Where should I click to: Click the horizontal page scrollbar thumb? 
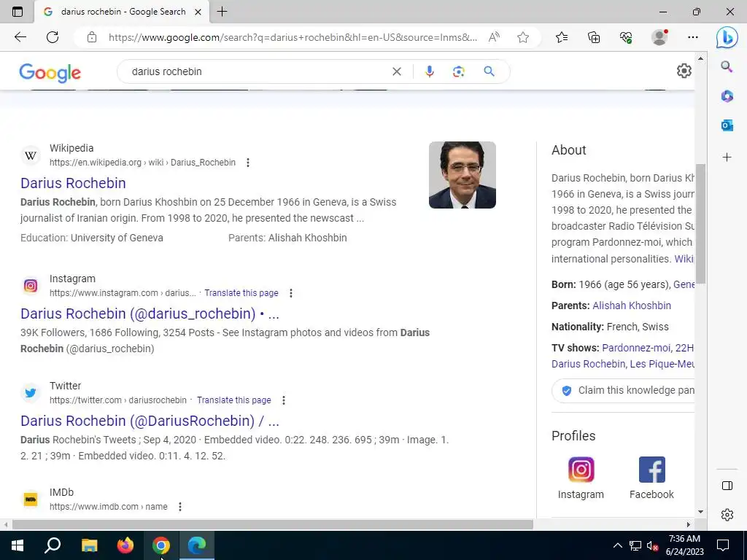point(273,524)
